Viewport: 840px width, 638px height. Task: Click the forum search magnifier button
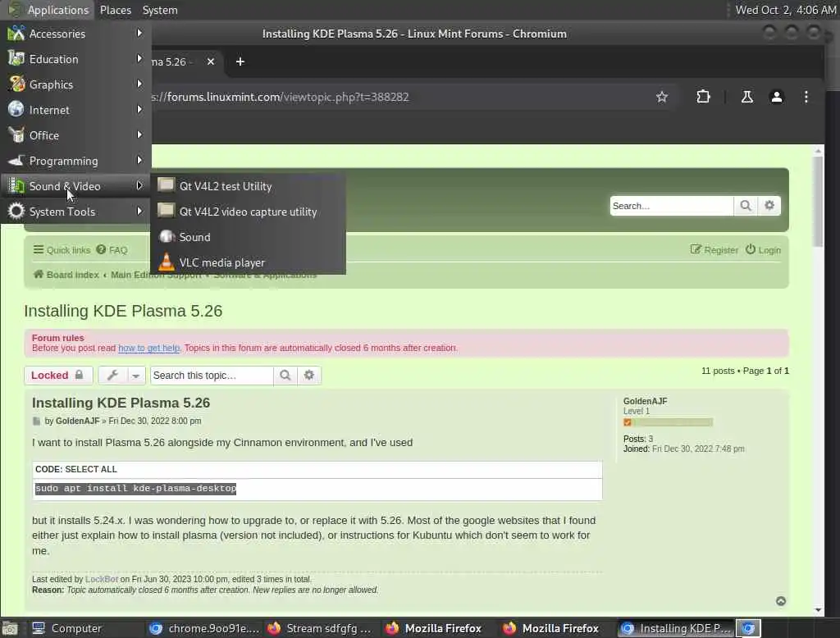(x=745, y=206)
